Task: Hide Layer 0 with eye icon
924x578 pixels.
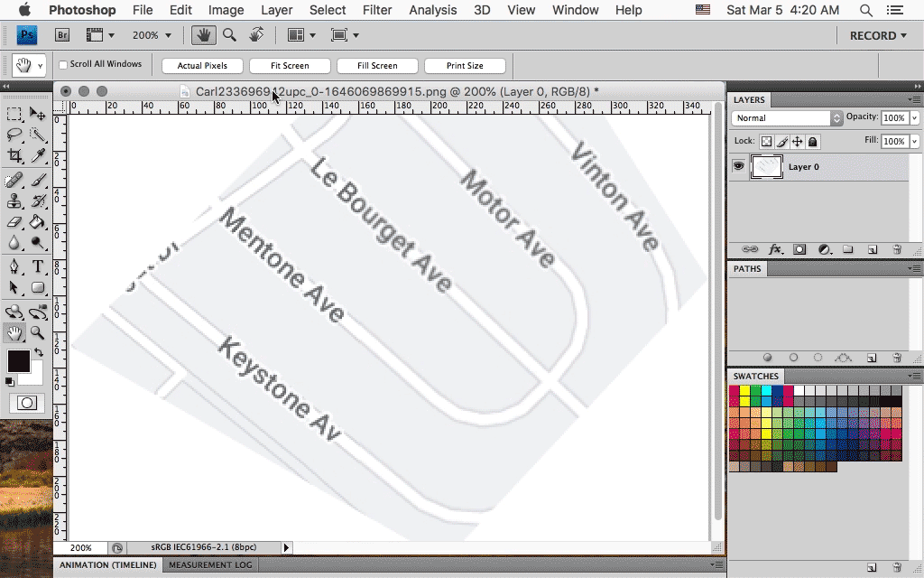Action: click(x=738, y=166)
